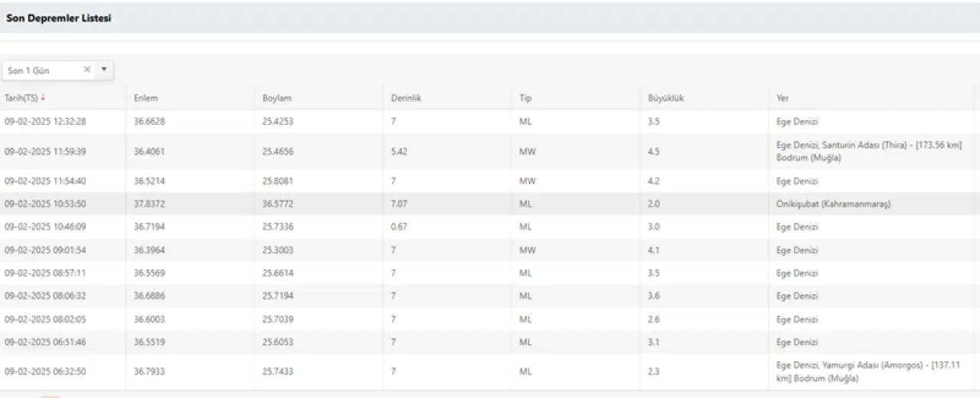Sort by the Derinlik column header
The image size is (980, 398).
pyautogui.click(x=406, y=98)
